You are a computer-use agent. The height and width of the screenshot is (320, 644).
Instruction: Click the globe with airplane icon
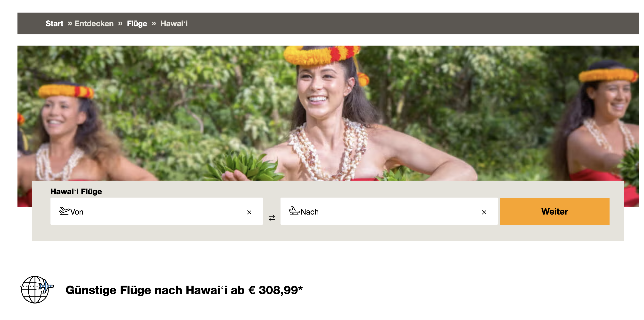(x=37, y=289)
